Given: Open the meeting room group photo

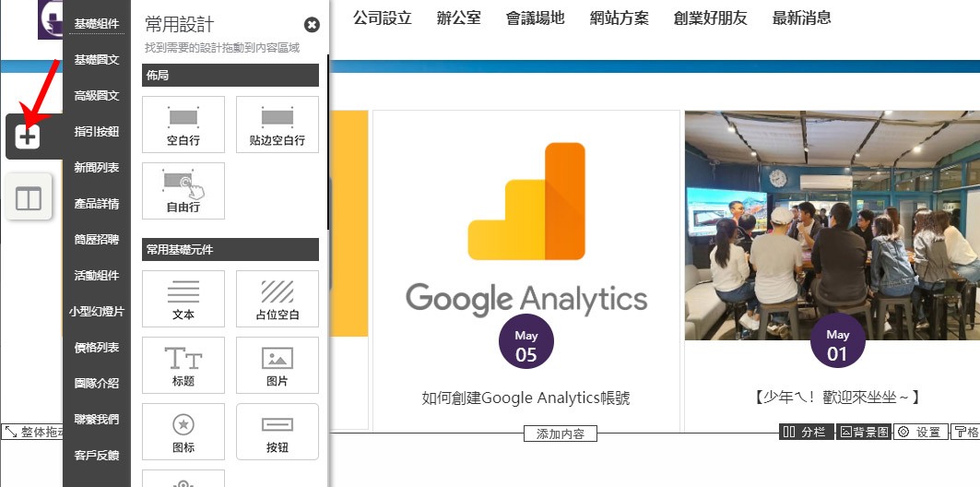Looking at the screenshot, I should tap(832, 226).
